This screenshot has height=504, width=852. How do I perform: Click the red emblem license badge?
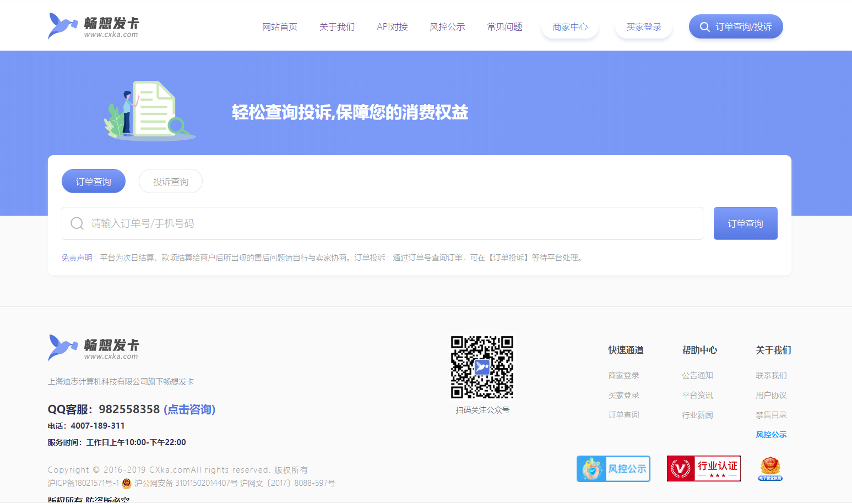click(770, 469)
